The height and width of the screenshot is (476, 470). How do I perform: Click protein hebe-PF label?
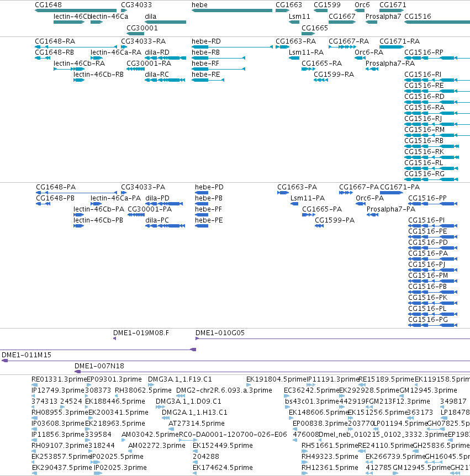208,209
